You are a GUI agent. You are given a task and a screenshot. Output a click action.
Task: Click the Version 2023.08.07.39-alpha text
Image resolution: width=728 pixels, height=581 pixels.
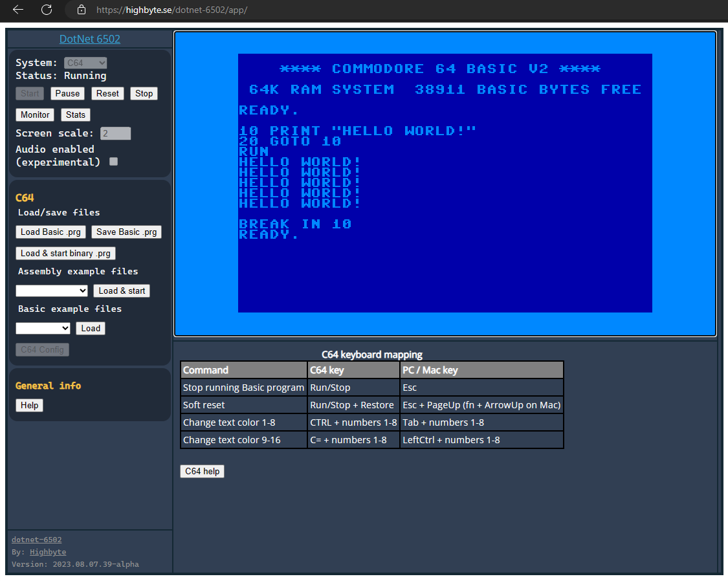(75, 565)
